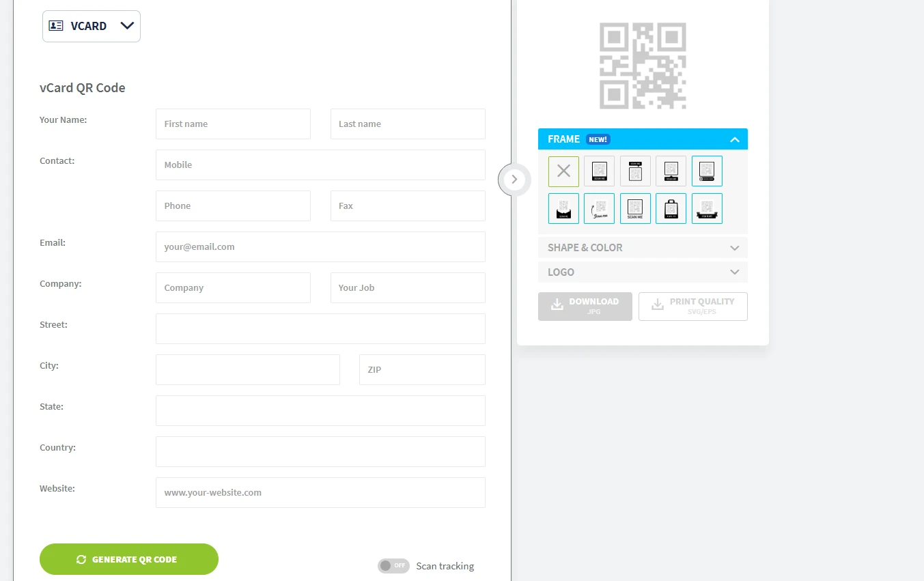
Task: Pick the envelope-style QR frame
Action: (563, 208)
